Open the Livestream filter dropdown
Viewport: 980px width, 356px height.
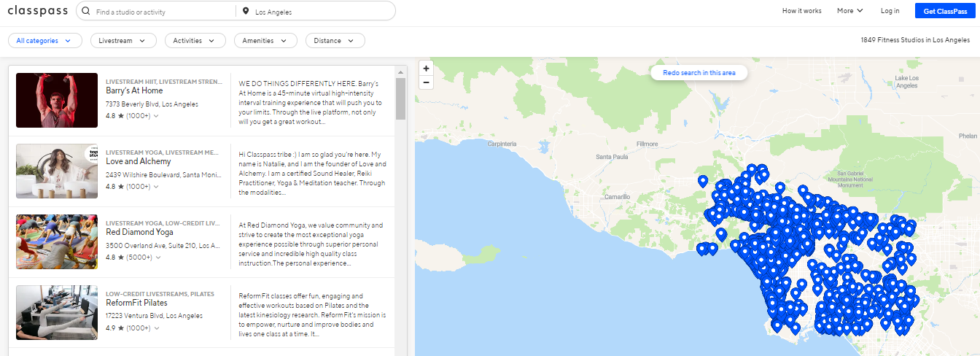click(x=123, y=41)
